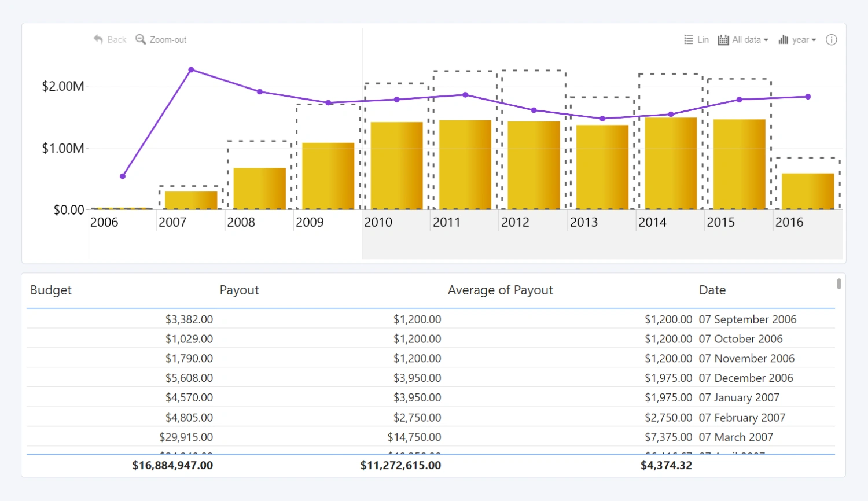
Task: Click the $1,029.00 budget cell
Action: [x=189, y=339]
